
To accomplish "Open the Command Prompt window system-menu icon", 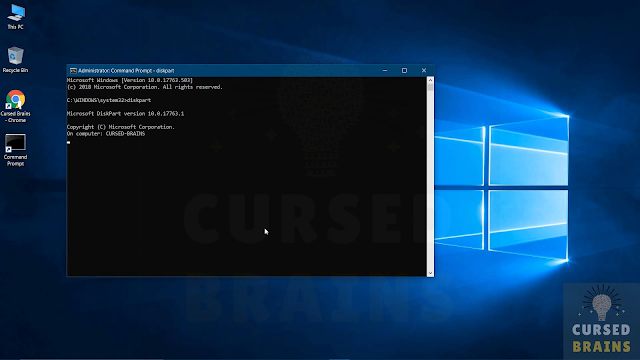I will pos(73,71).
